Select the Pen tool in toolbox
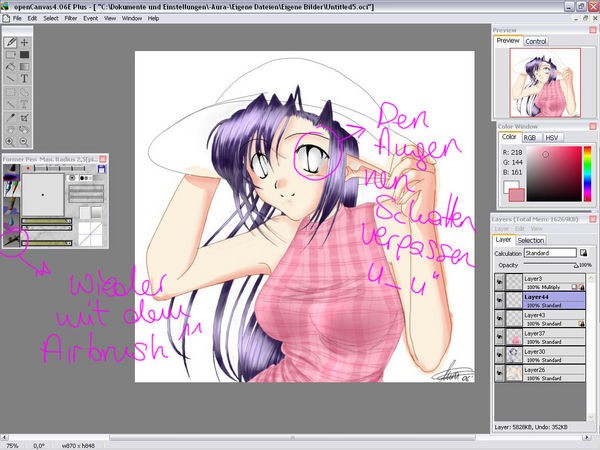The width and height of the screenshot is (600, 450). pyautogui.click(x=11, y=43)
